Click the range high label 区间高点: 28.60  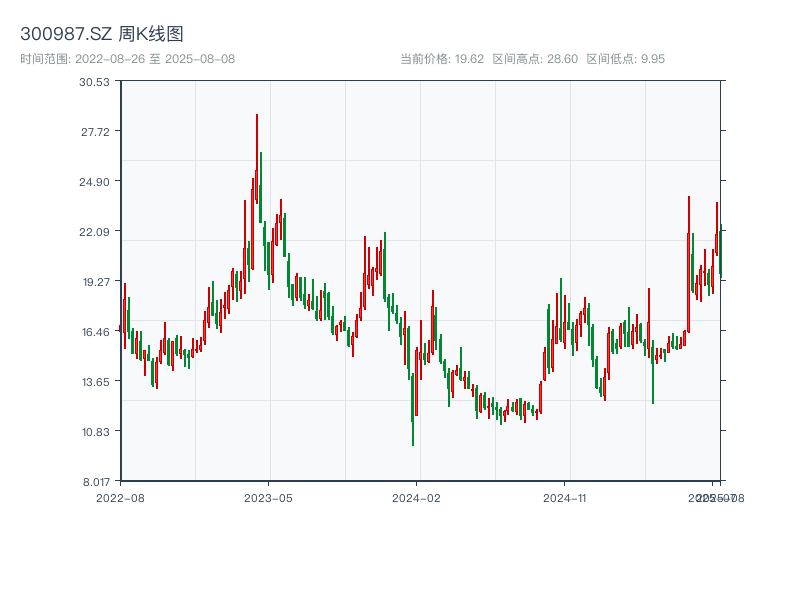(535, 59)
